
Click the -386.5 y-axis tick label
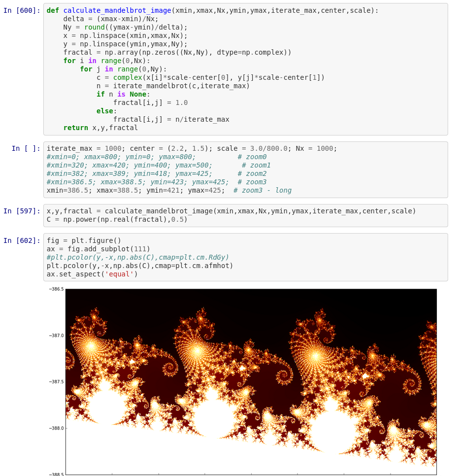[57, 289]
